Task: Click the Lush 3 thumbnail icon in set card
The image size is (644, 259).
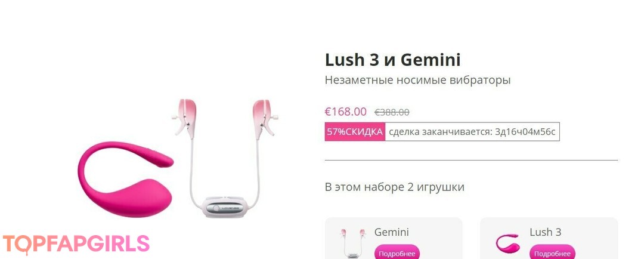Action: click(507, 243)
